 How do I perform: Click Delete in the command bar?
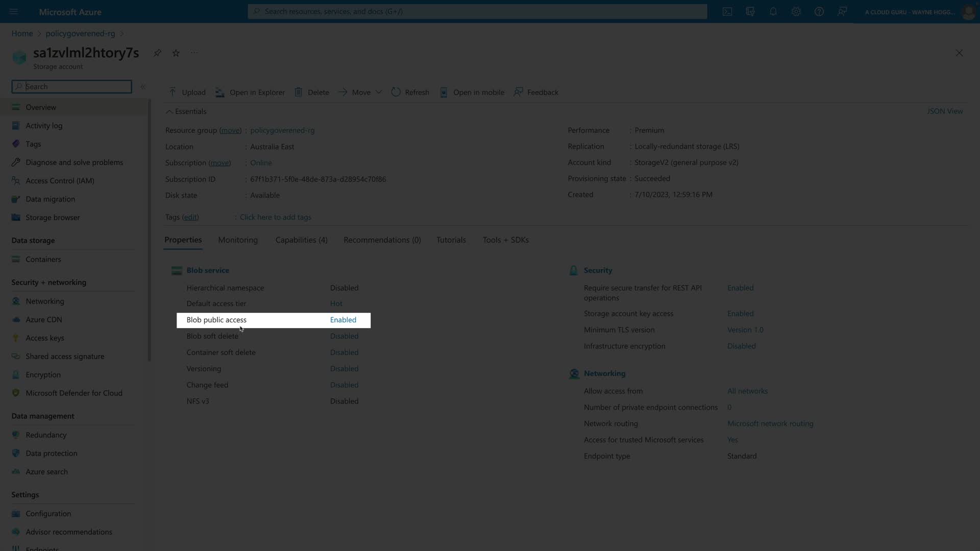[311, 92]
